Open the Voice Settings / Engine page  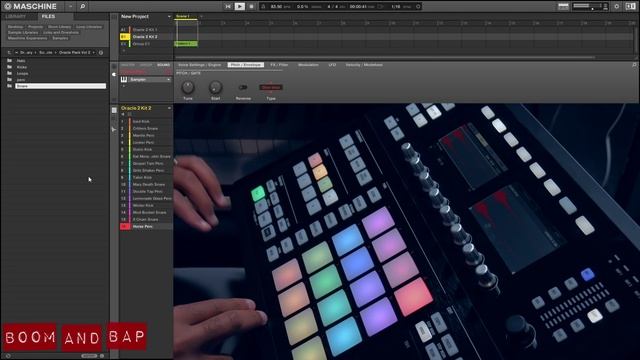click(200, 65)
